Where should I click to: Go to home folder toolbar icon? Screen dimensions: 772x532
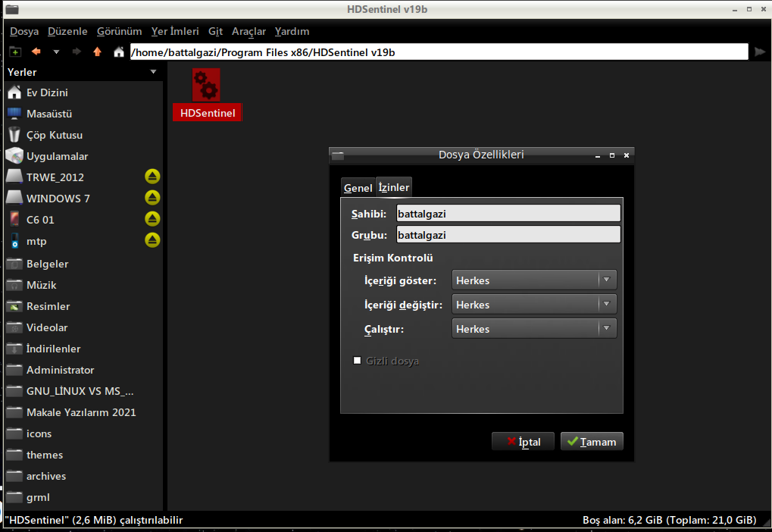point(119,52)
